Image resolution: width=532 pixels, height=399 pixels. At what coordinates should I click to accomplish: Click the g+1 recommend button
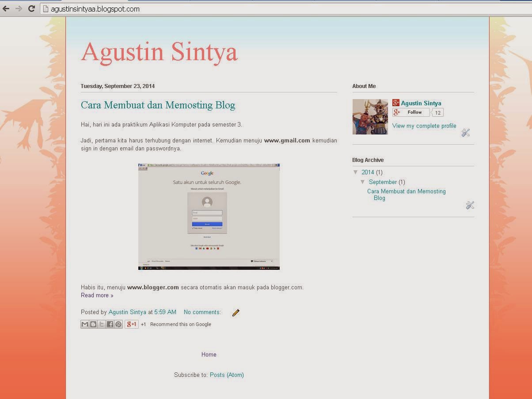pyautogui.click(x=132, y=324)
